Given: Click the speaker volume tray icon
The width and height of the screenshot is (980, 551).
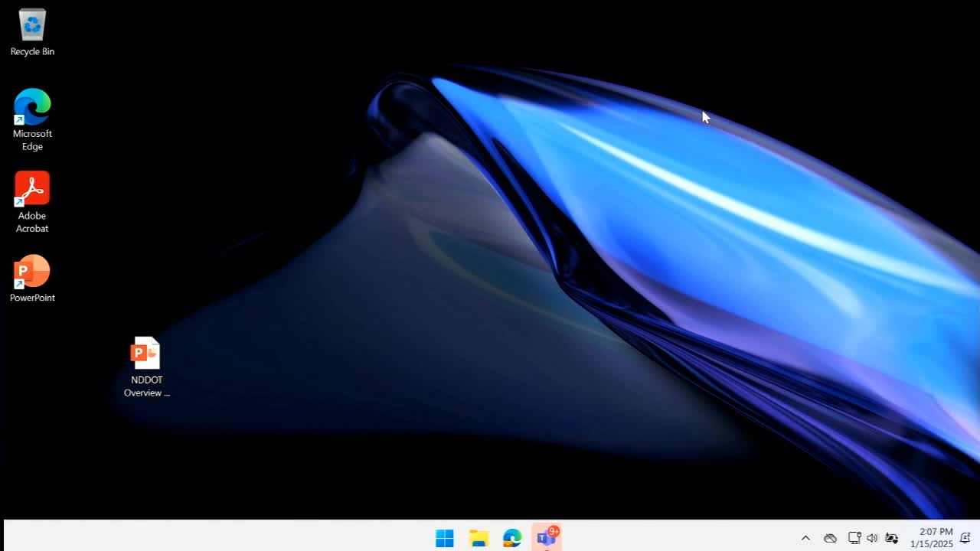Looking at the screenshot, I should (872, 538).
